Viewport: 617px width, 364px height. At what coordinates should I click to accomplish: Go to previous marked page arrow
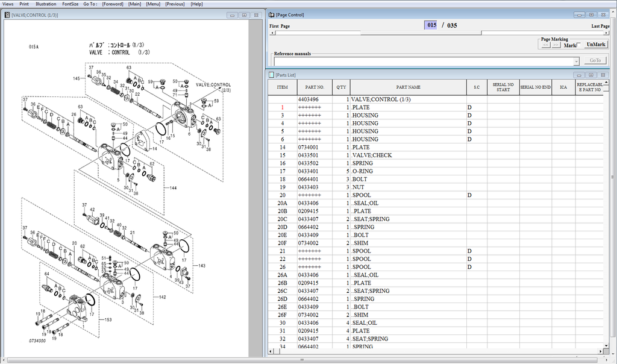pos(545,45)
